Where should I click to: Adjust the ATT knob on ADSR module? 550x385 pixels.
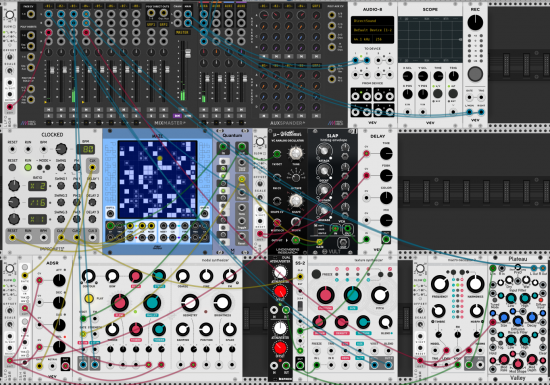click(59, 281)
